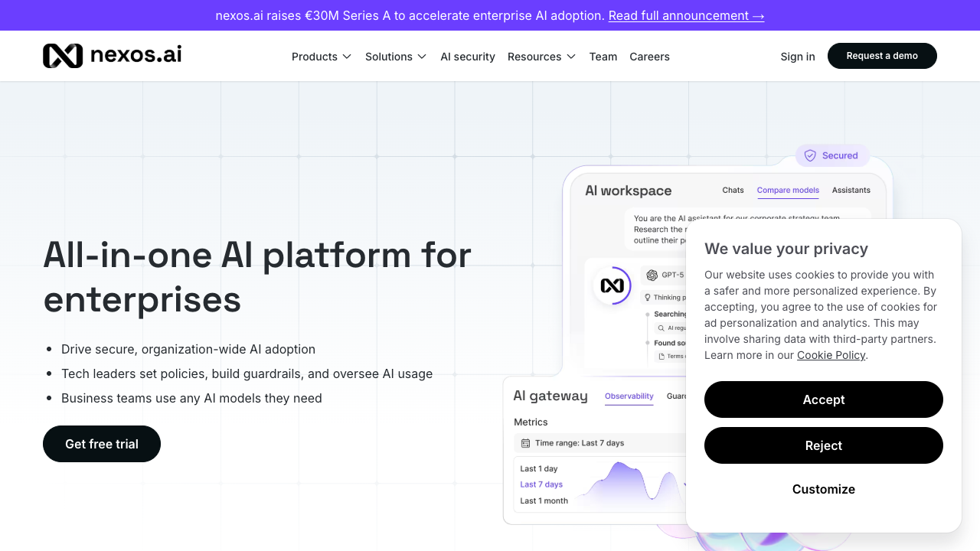Open the Careers page
Image resolution: width=980 pixels, height=551 pixels.
(649, 57)
